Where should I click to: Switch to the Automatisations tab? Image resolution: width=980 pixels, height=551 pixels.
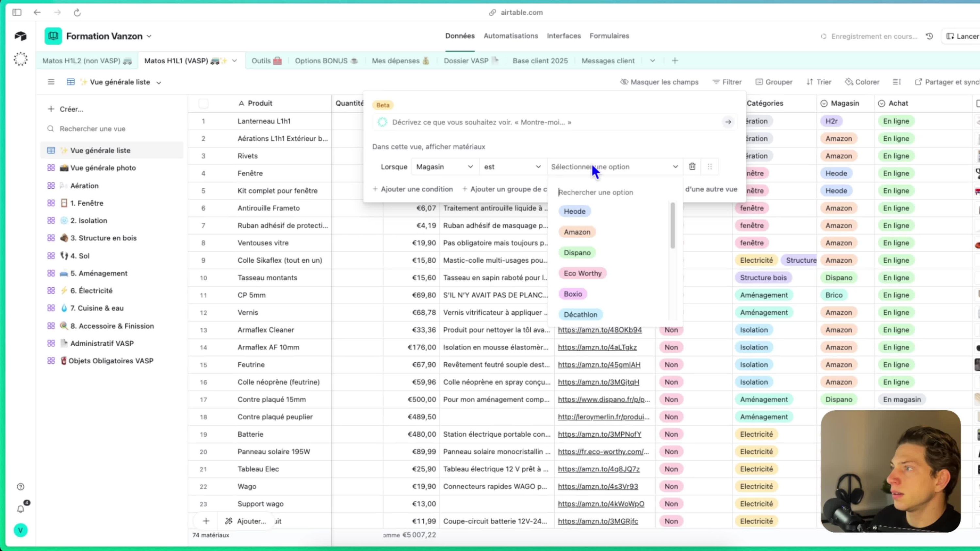(x=511, y=36)
